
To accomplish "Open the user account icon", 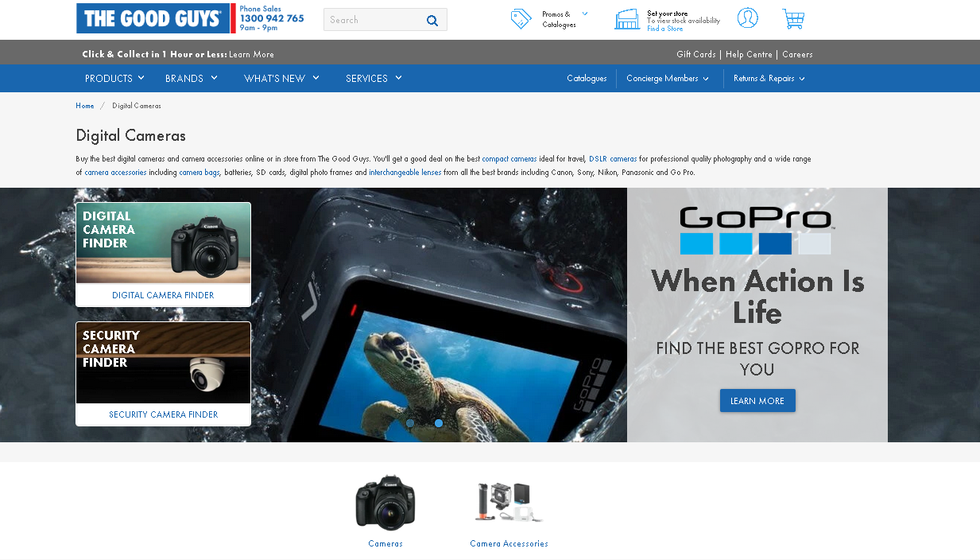I will pyautogui.click(x=747, y=18).
